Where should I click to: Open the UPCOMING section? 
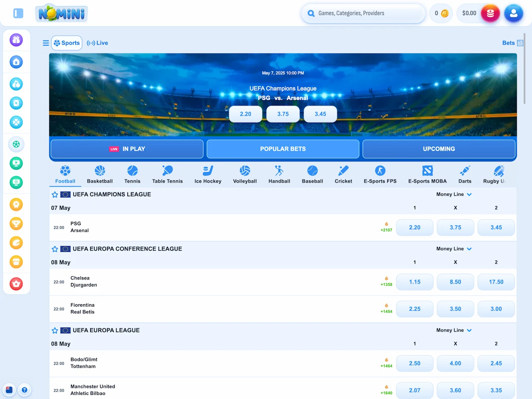[439, 149]
